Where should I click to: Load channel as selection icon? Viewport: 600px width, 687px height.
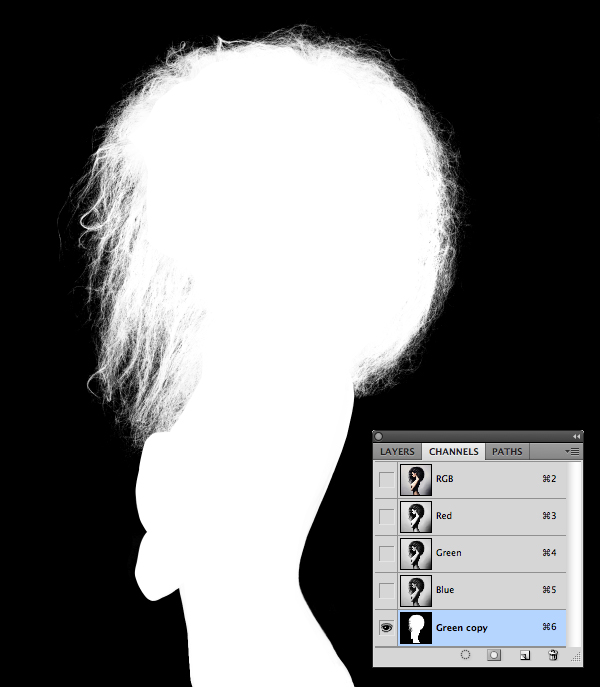coord(465,655)
